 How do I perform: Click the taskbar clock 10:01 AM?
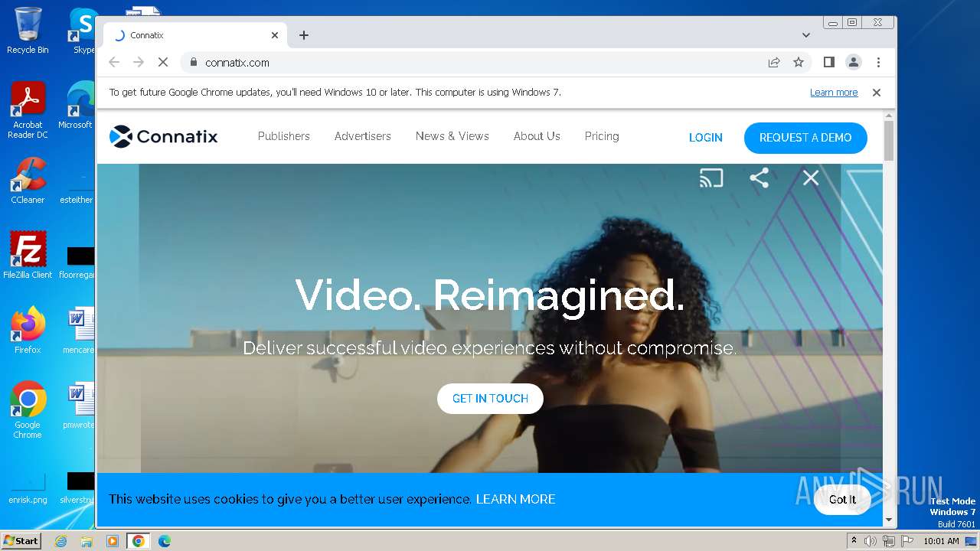pos(941,541)
